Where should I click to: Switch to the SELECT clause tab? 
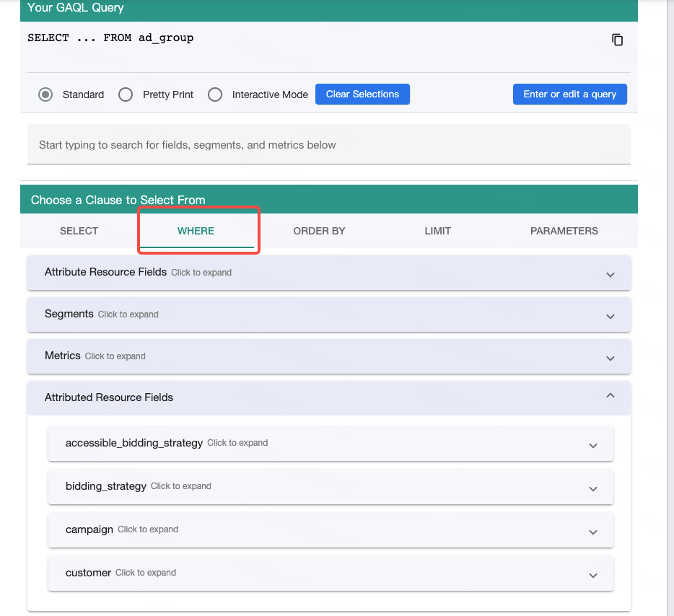(79, 231)
